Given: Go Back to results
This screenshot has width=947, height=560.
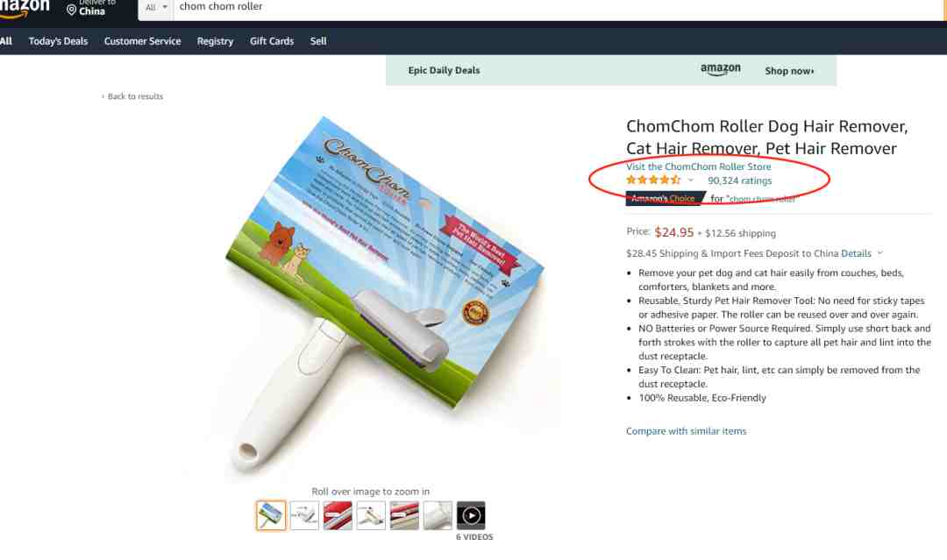Looking at the screenshot, I should pos(133,96).
